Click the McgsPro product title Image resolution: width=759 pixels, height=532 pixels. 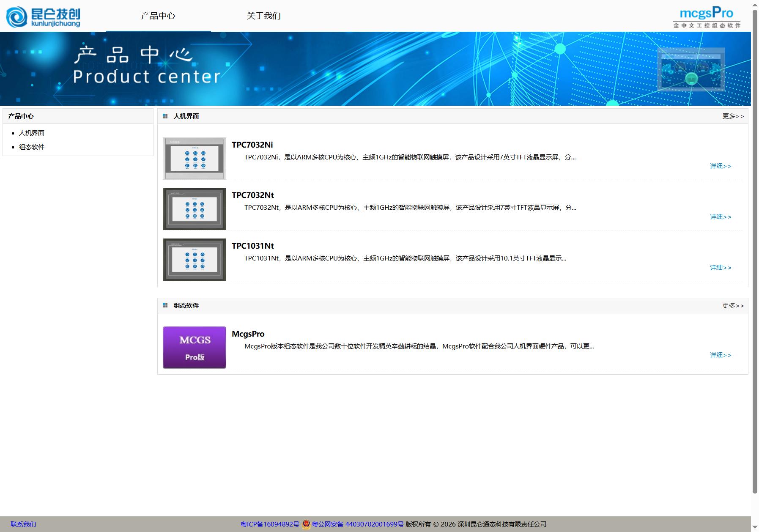click(x=248, y=334)
